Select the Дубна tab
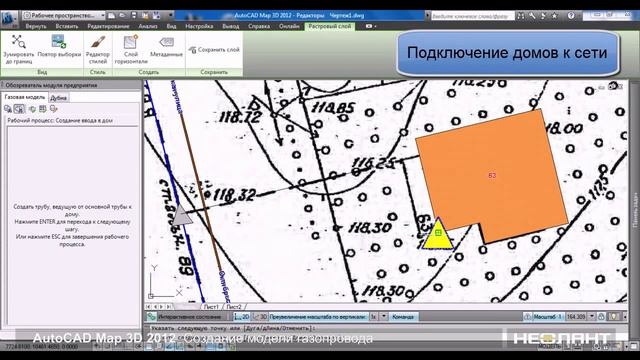 tap(59, 98)
